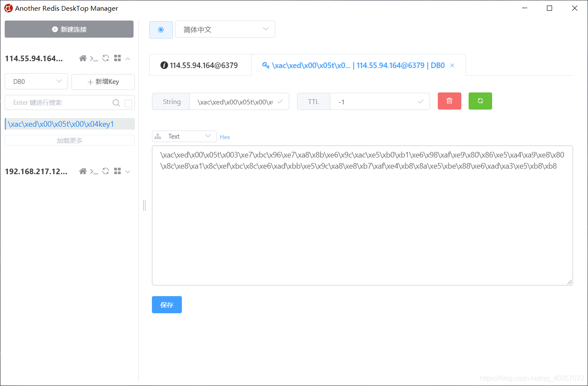The image size is (588, 386).
Task: Click the 新建连接 button
Action: pyautogui.click(x=69, y=29)
